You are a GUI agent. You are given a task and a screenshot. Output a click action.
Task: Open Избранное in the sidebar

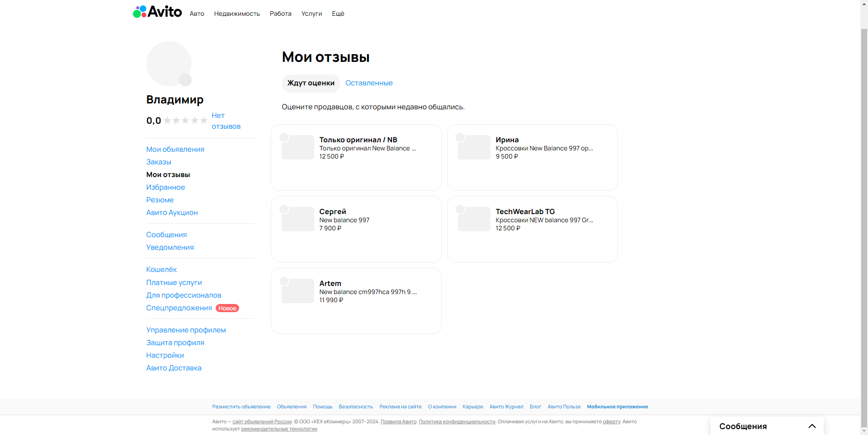point(165,187)
